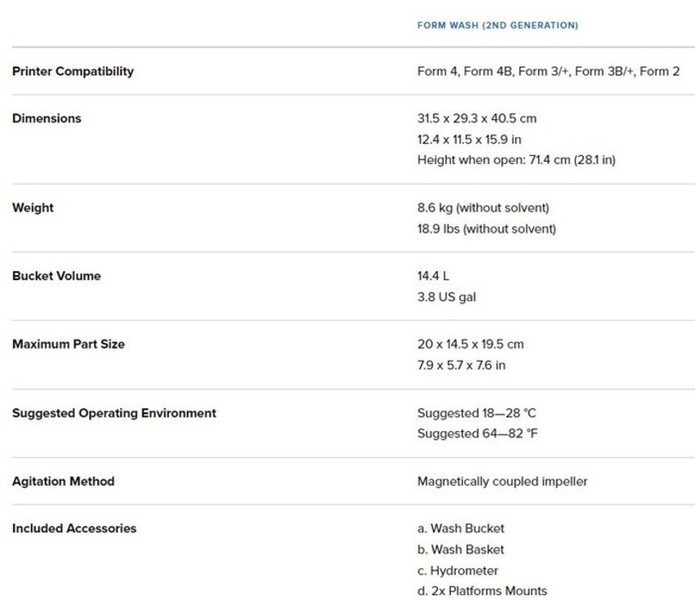
Task: Select the Printer Compatibility row label
Action: click(73, 71)
